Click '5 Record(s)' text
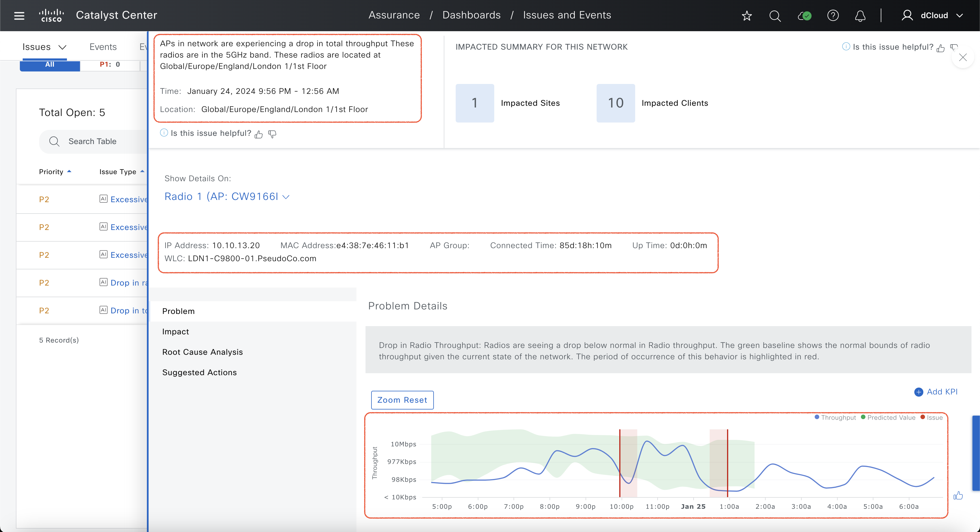Screen dimensions: 980x532 tap(59, 340)
